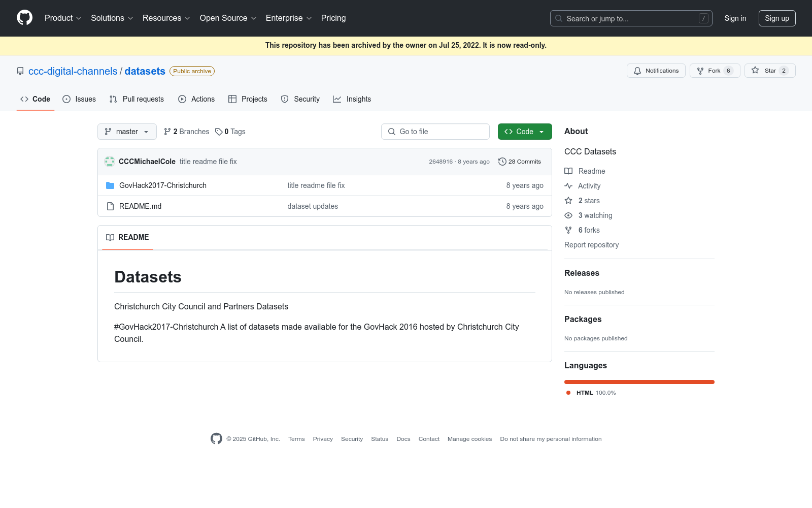The width and height of the screenshot is (812, 508).
Task: Click the star icon beside 2 stars
Action: pyautogui.click(x=568, y=201)
